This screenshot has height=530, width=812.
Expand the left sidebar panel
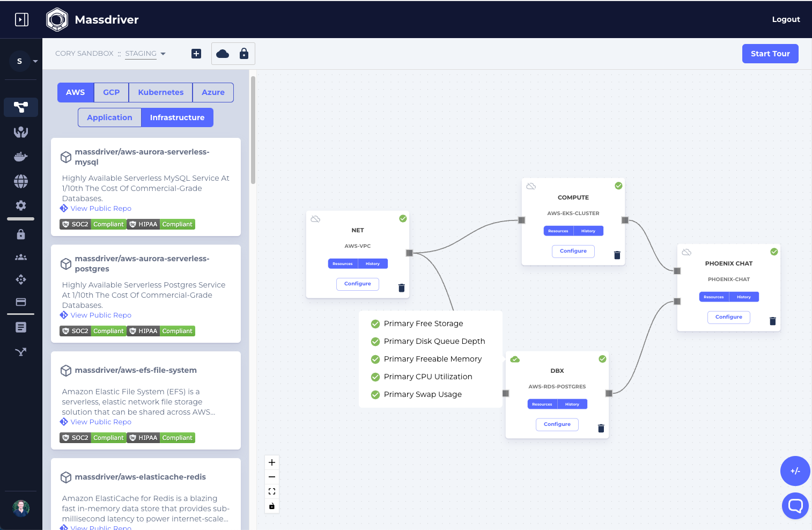tap(21, 20)
